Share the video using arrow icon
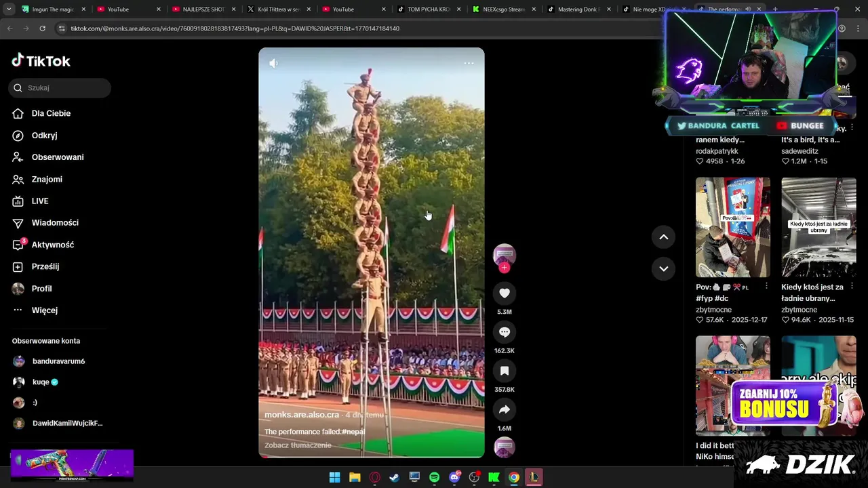The width and height of the screenshot is (868, 488). point(504,410)
